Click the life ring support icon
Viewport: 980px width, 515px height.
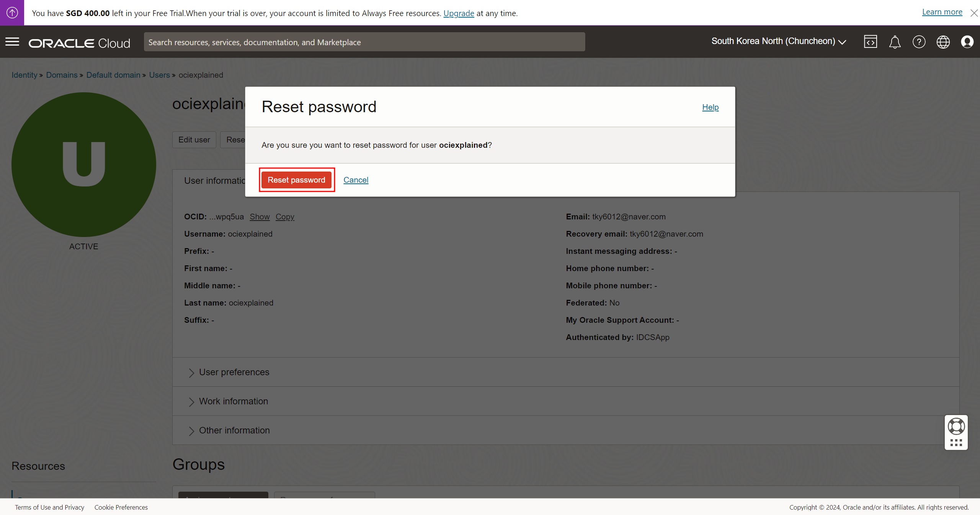coord(956,426)
